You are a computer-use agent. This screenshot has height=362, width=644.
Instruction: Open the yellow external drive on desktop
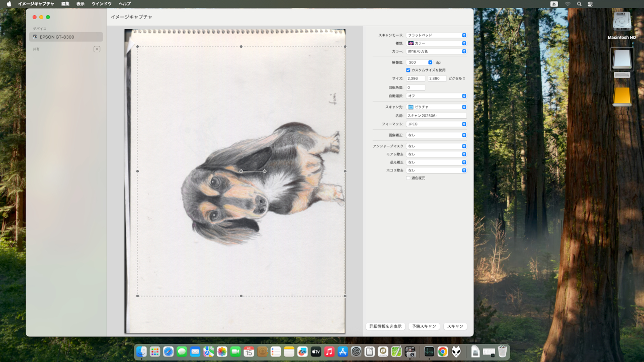point(622,97)
